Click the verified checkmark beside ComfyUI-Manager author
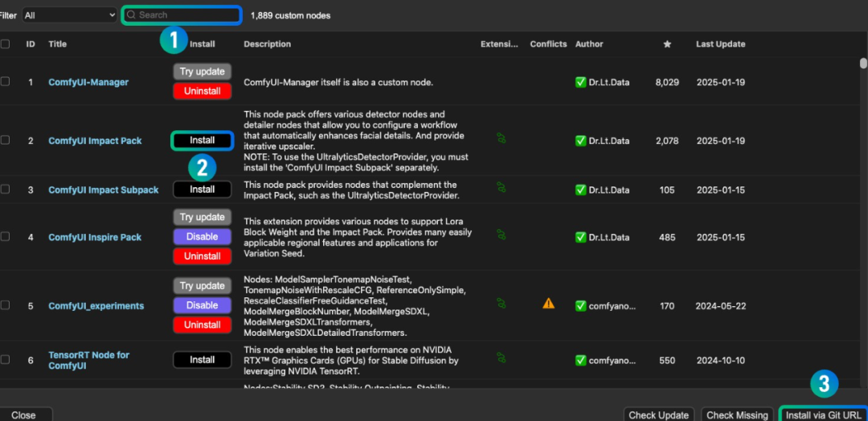Viewport: 868px width, 421px height. click(x=581, y=83)
